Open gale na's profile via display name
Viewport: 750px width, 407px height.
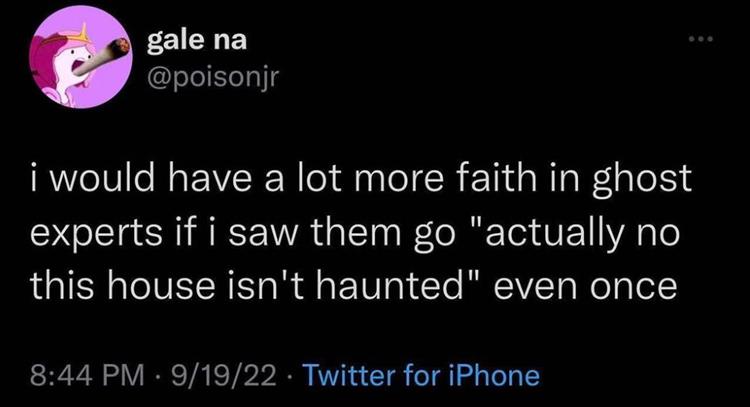(x=197, y=42)
